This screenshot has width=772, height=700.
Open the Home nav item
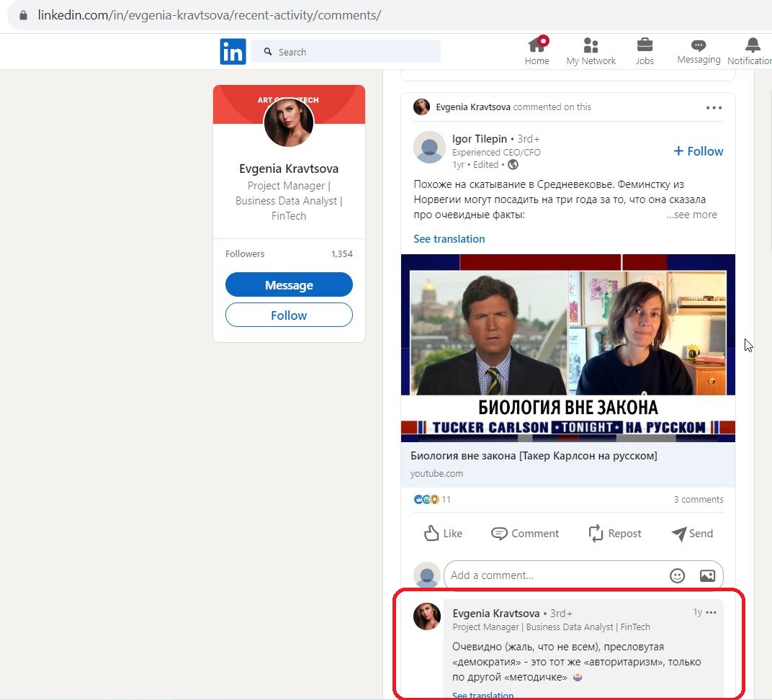(537, 50)
